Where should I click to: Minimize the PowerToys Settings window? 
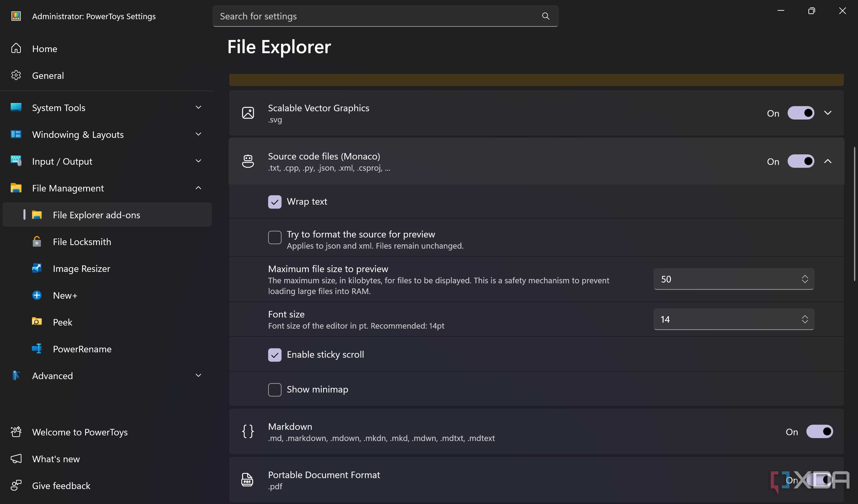[x=781, y=11]
